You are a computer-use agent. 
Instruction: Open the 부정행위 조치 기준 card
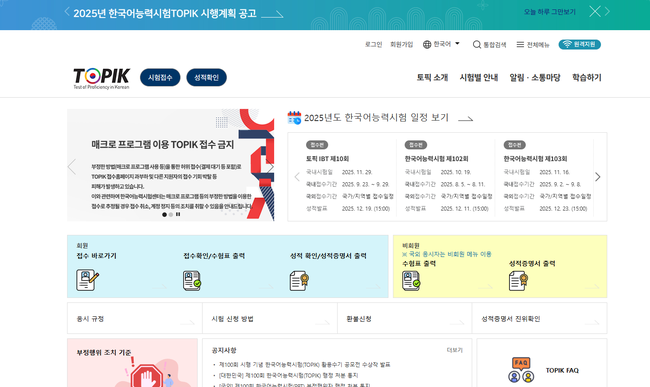[x=132, y=363]
